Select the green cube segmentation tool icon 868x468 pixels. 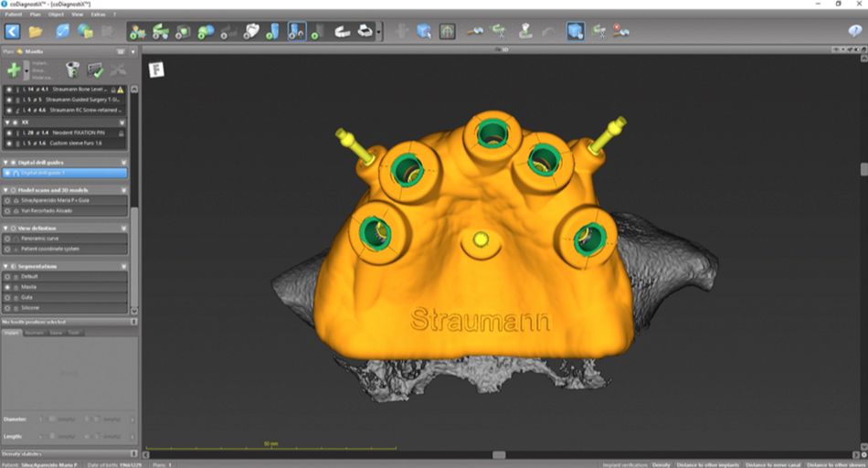tap(184, 32)
